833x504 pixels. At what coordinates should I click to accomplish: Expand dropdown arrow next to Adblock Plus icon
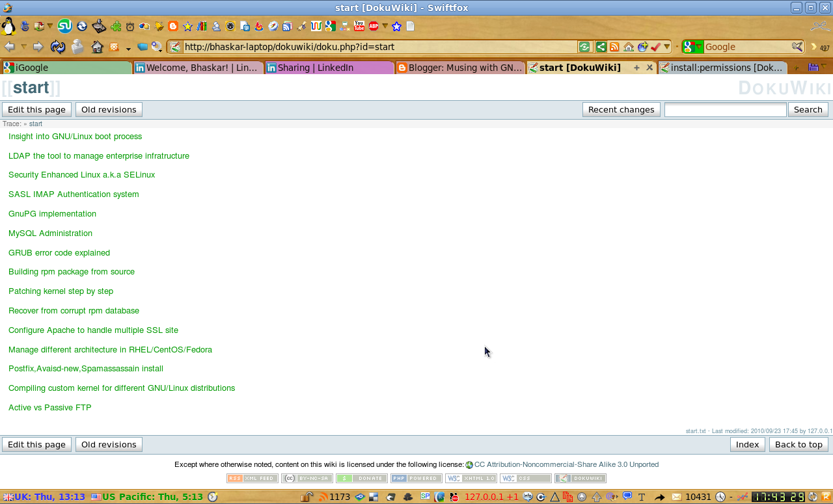tap(385, 26)
